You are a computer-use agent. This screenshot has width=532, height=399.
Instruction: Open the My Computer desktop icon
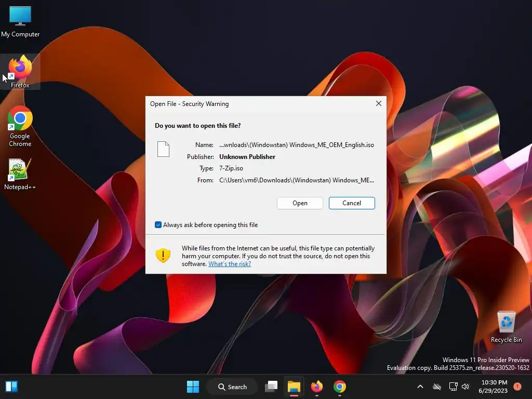pyautogui.click(x=20, y=21)
